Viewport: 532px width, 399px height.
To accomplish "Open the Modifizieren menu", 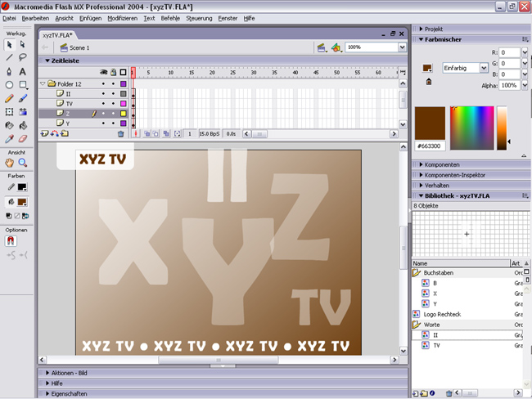I will point(123,17).
